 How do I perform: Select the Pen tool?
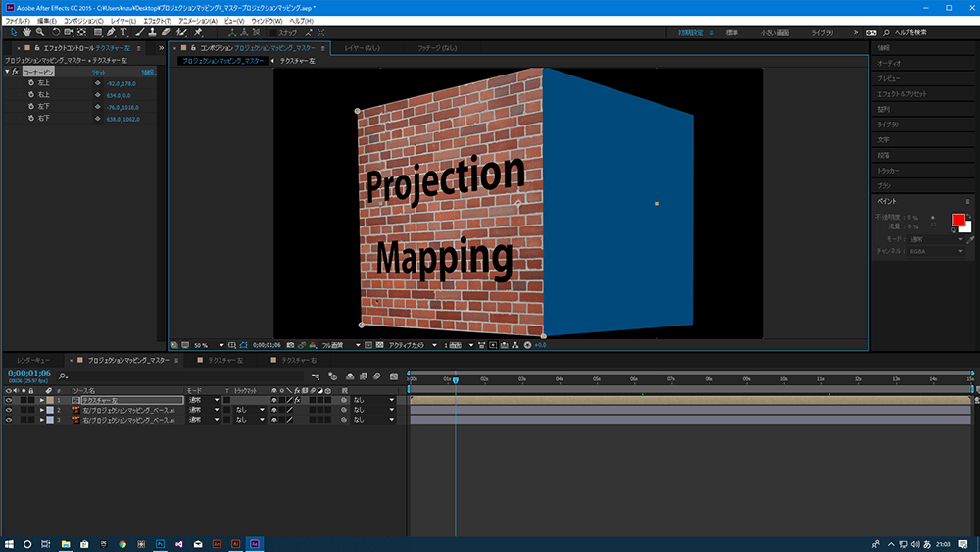point(109,32)
